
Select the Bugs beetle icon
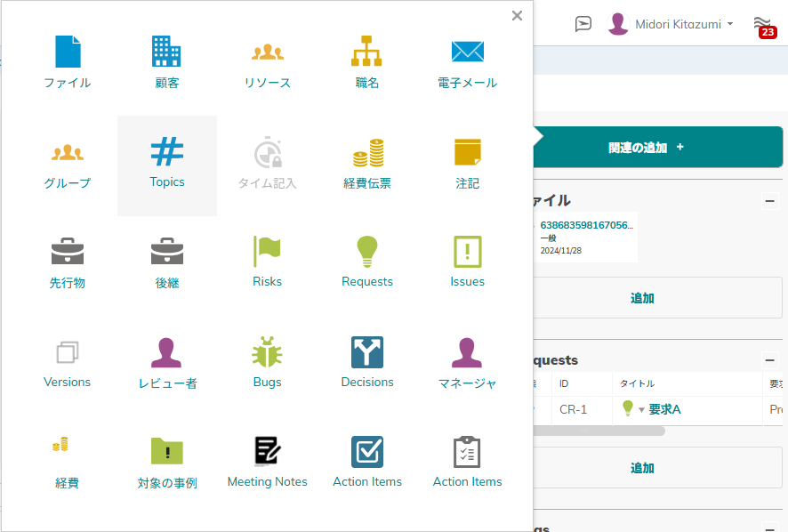tap(267, 351)
